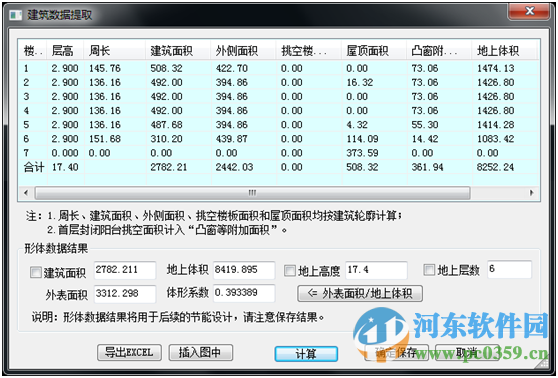Click the 取消 button
The image size is (558, 378).
click(x=467, y=353)
